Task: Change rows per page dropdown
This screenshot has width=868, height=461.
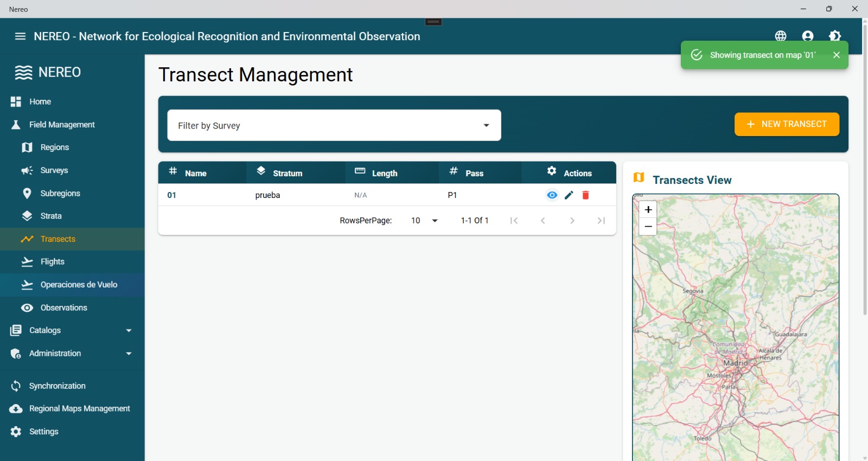Action: pyautogui.click(x=425, y=221)
